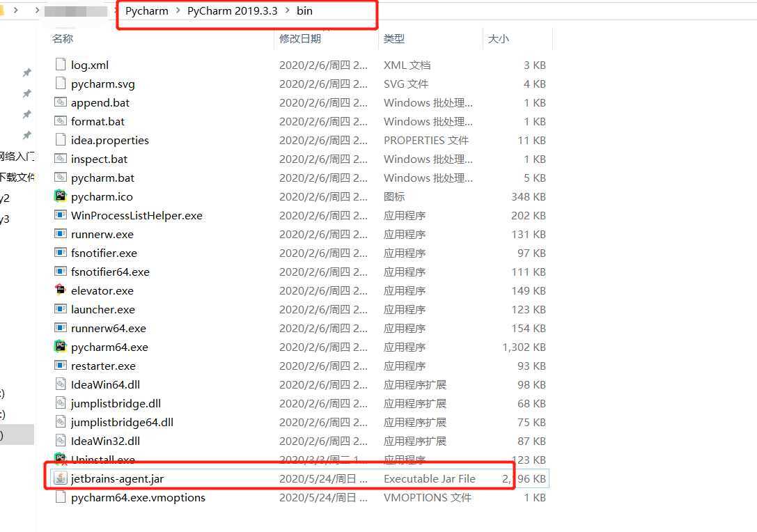
Task: Sort files by the 名称 column header
Action: [63, 38]
